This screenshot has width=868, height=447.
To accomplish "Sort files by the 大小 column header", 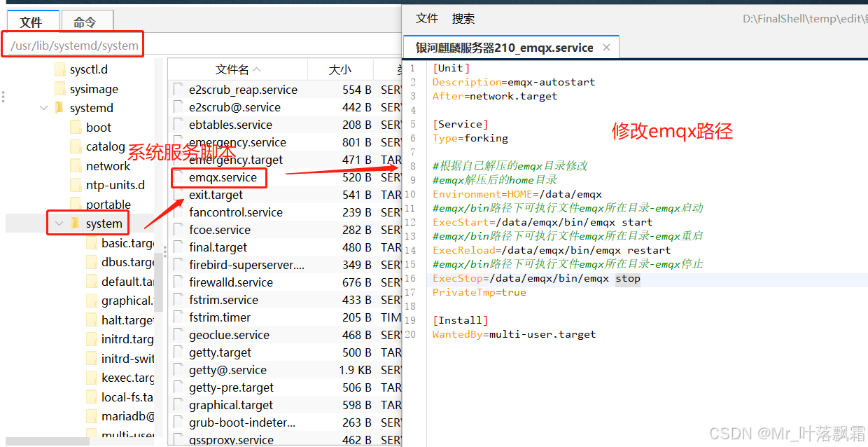I will (x=340, y=69).
